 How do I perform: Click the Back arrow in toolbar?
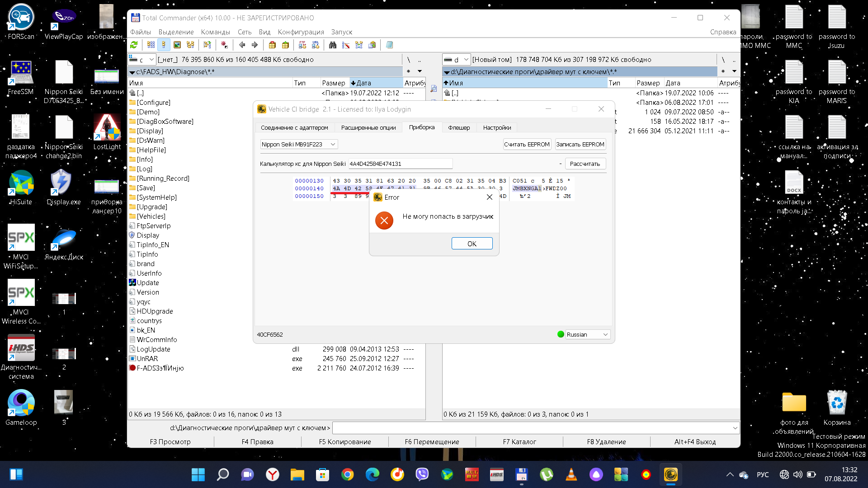tap(242, 45)
